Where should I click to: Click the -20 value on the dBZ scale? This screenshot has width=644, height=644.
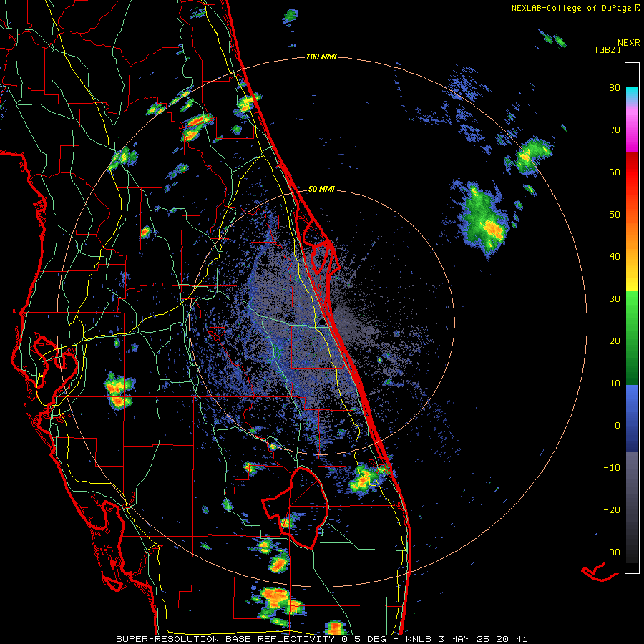coord(612,509)
